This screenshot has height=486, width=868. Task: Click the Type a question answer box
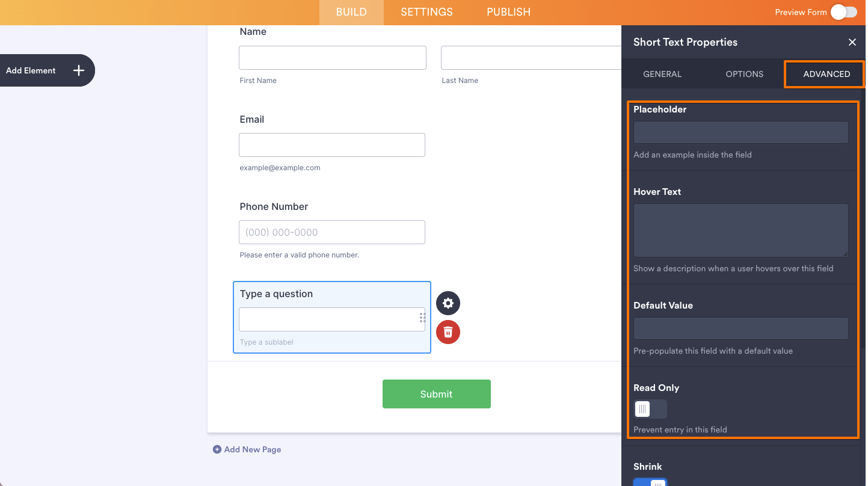(332, 319)
